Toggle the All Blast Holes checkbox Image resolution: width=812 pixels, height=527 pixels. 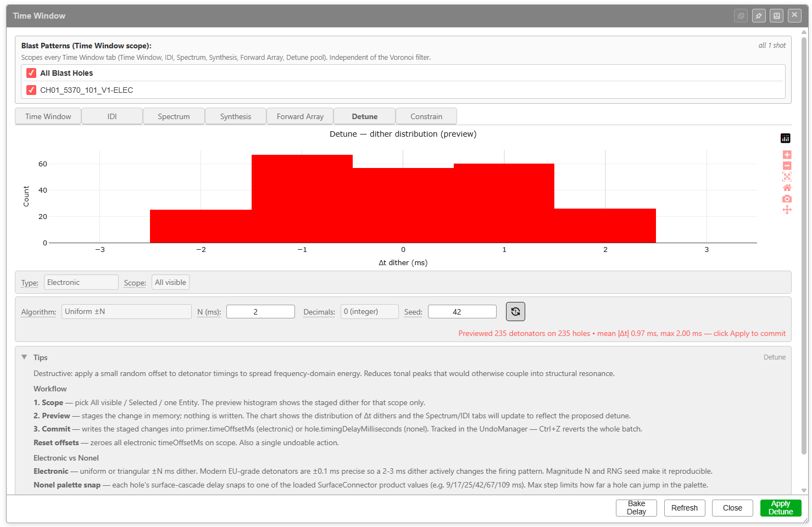point(31,73)
